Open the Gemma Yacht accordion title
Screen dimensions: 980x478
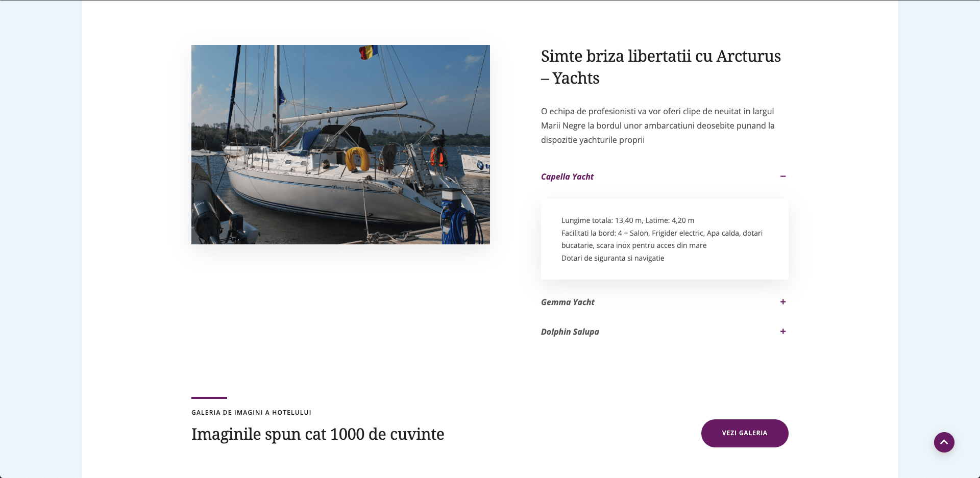(568, 302)
